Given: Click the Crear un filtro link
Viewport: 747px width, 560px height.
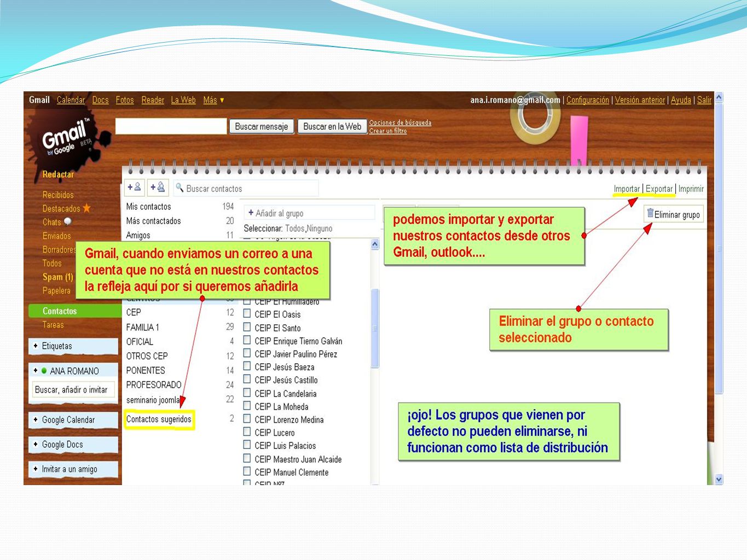Looking at the screenshot, I should [x=387, y=131].
